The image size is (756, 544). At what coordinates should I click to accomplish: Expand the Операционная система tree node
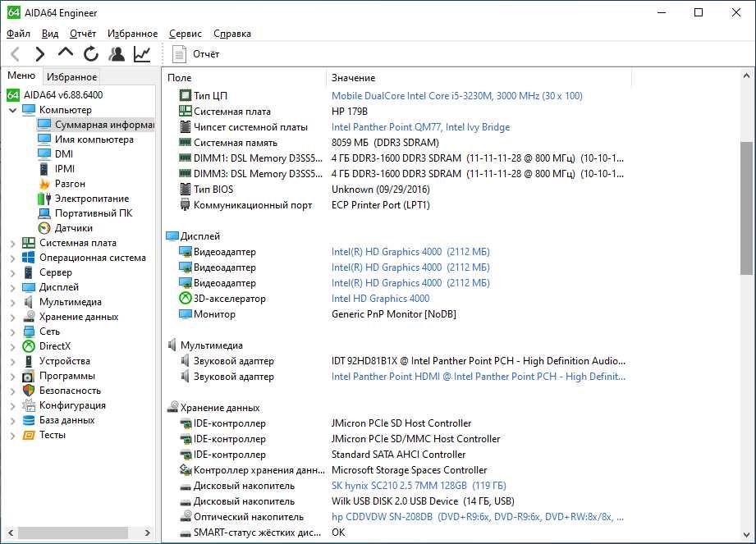[13, 258]
